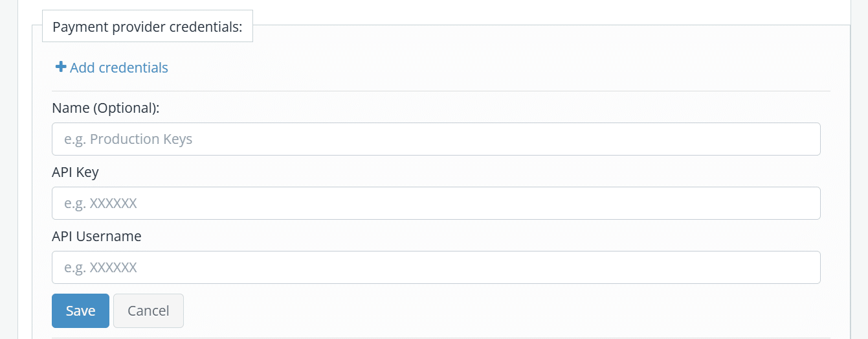Viewport: 868px width, 339px height.
Task: Cancel adding the credentials
Action: point(148,310)
